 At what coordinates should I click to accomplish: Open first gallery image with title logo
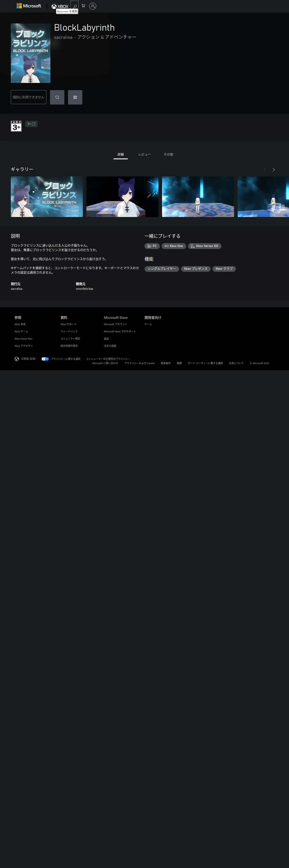click(47, 197)
